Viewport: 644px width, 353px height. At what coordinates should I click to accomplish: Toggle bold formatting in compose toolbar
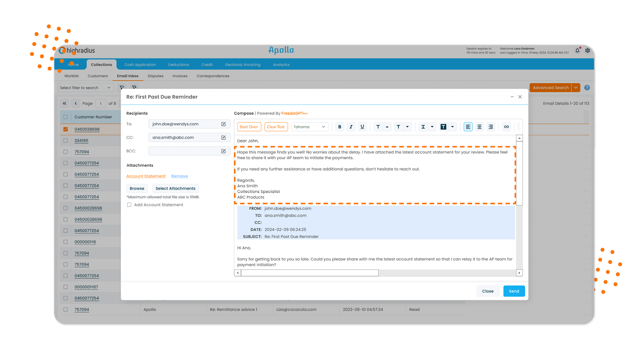coord(339,127)
